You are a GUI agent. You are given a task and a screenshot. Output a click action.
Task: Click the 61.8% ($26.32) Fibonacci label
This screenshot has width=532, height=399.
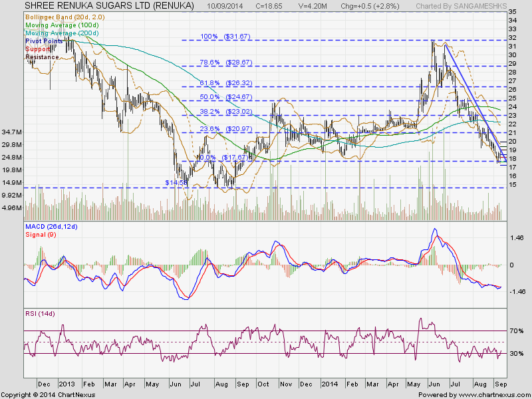(x=226, y=83)
